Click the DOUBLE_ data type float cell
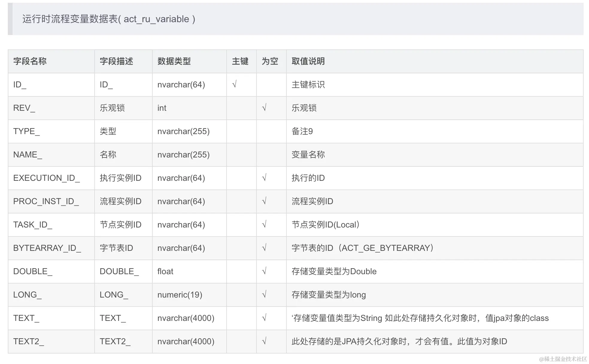589x364 pixels. click(166, 271)
